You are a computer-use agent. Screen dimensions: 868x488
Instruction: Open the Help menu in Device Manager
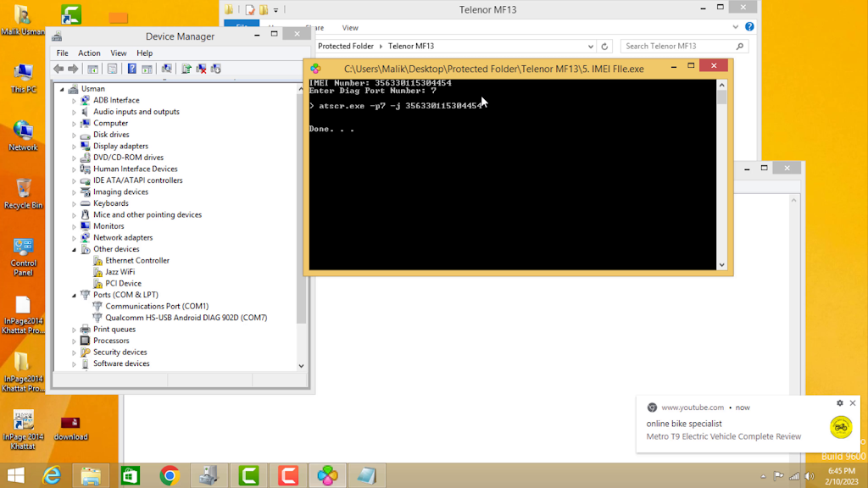144,53
